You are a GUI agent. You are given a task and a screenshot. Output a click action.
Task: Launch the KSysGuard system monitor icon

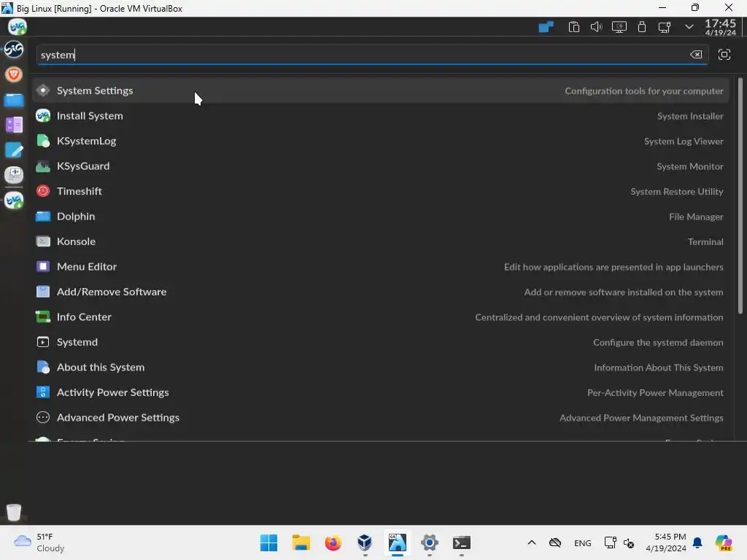pyautogui.click(x=43, y=166)
